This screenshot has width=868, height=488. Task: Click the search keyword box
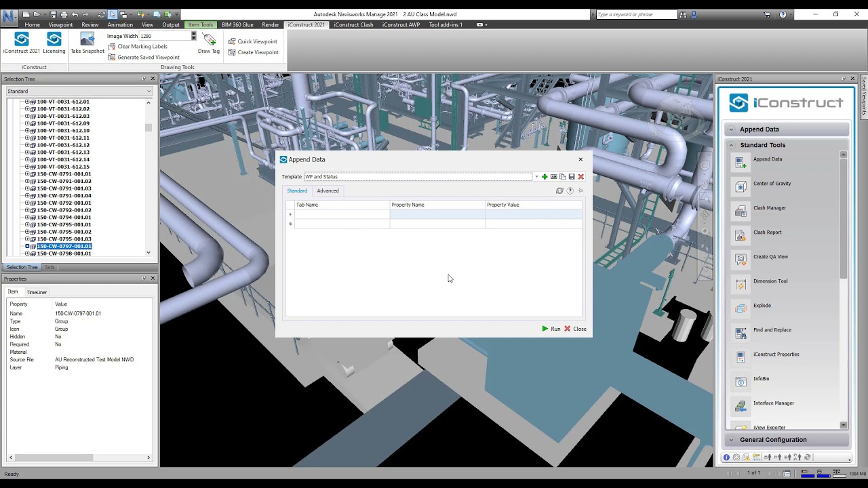tap(636, 14)
